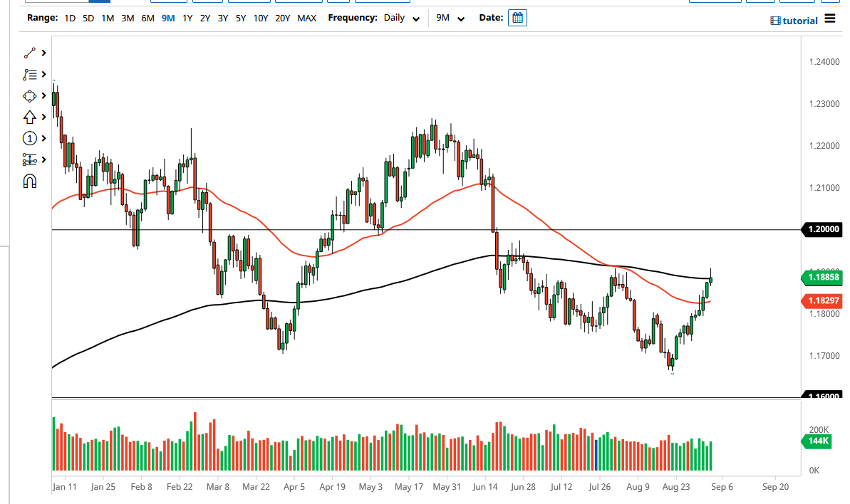Expand the numbered label tool options
This screenshot has width=850, height=504.
(44, 139)
